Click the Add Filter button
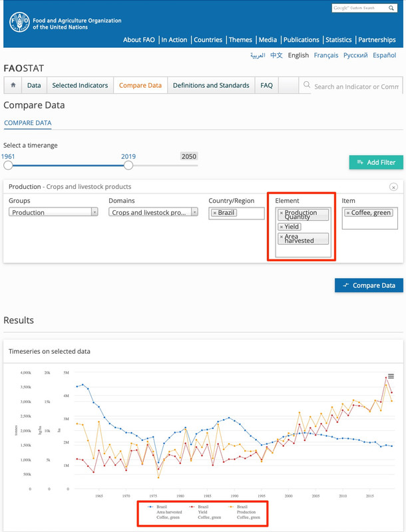The width and height of the screenshot is (406, 532). (x=376, y=162)
